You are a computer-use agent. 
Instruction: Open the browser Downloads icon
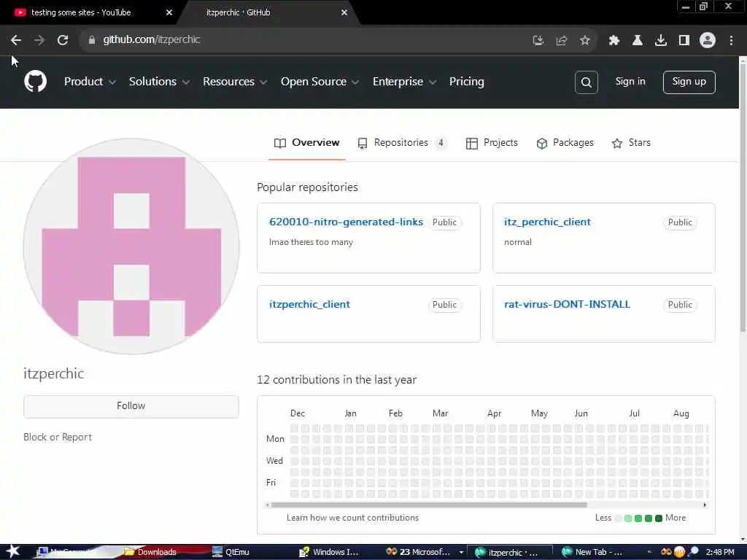(x=660, y=41)
